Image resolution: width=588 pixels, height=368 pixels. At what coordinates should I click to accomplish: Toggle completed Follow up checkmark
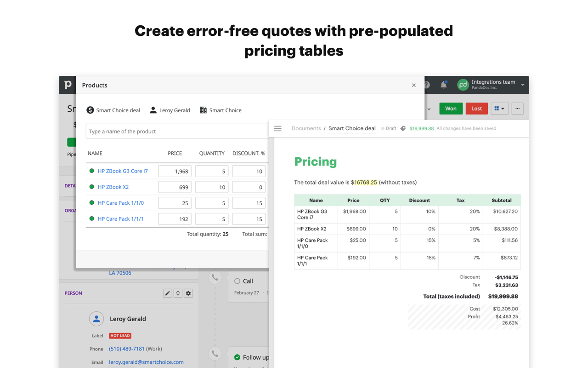pos(237,357)
